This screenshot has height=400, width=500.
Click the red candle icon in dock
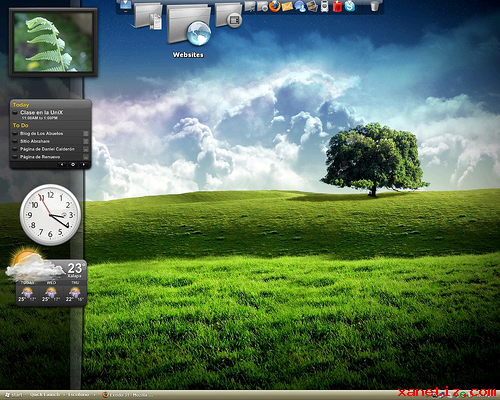tap(337, 6)
